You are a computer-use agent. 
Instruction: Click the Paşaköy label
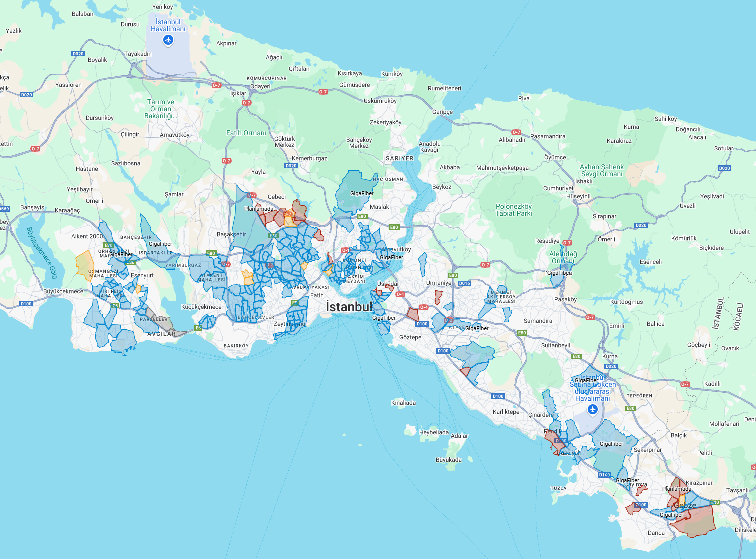click(566, 299)
